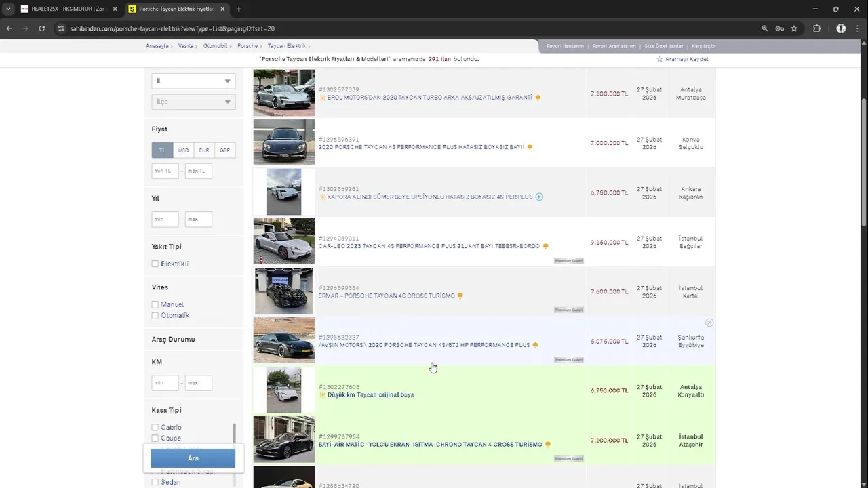868x488 pixels.
Task: Expand the Araç Durumu filter section
Action: (173, 339)
